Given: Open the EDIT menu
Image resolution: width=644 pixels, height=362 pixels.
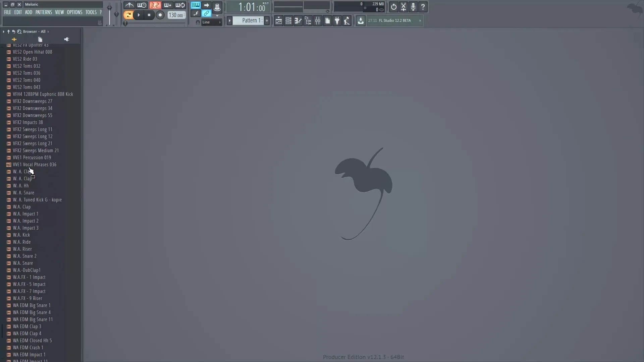Looking at the screenshot, I should (x=18, y=12).
